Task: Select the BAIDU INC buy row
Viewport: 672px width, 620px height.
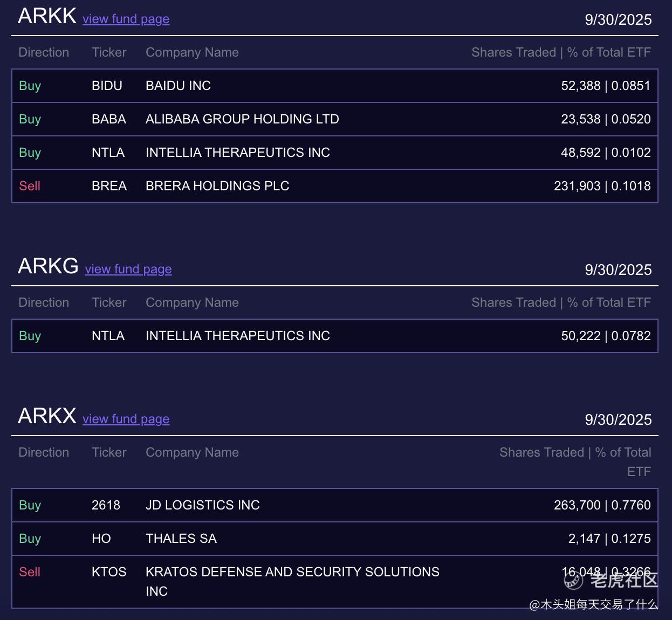Action: [334, 86]
